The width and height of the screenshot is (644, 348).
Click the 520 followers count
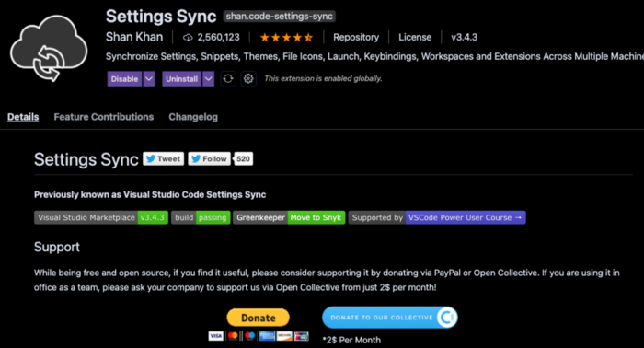point(243,158)
